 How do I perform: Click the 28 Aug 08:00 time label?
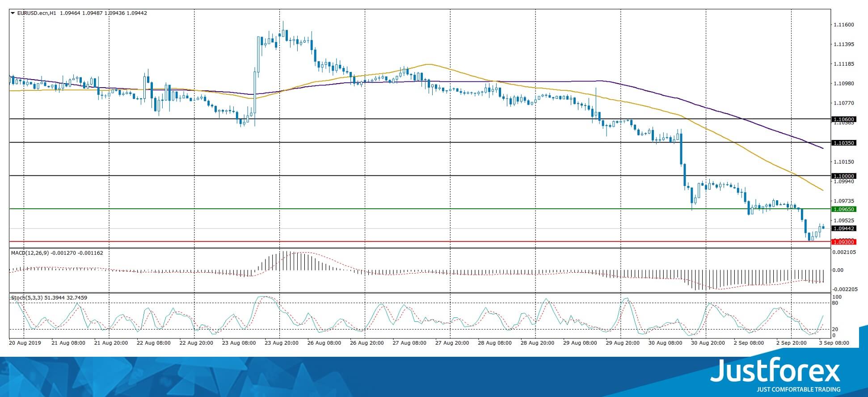[495, 343]
